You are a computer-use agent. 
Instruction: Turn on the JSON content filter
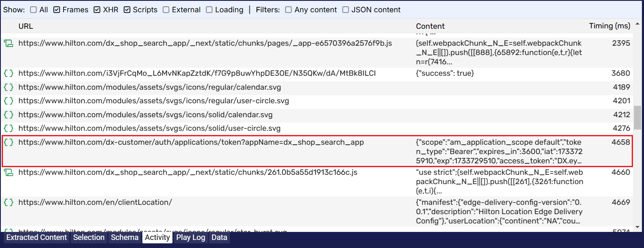coord(346,10)
